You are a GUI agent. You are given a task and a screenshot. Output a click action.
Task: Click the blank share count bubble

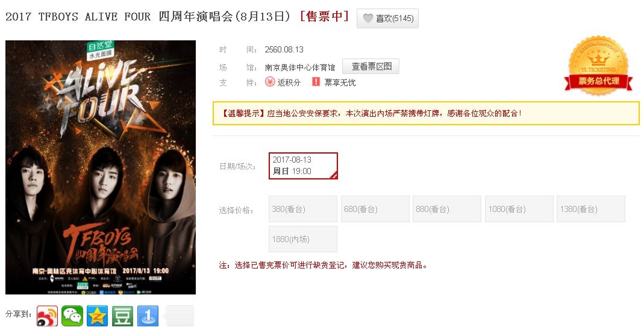tap(180, 316)
